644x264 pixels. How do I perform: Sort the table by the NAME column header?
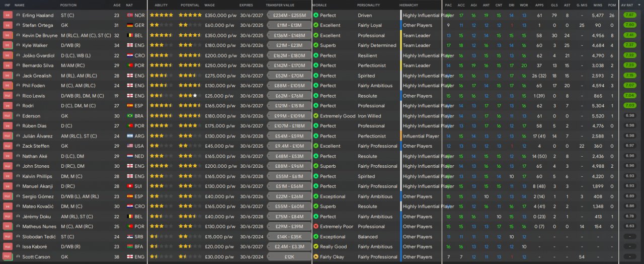tap(20, 5)
